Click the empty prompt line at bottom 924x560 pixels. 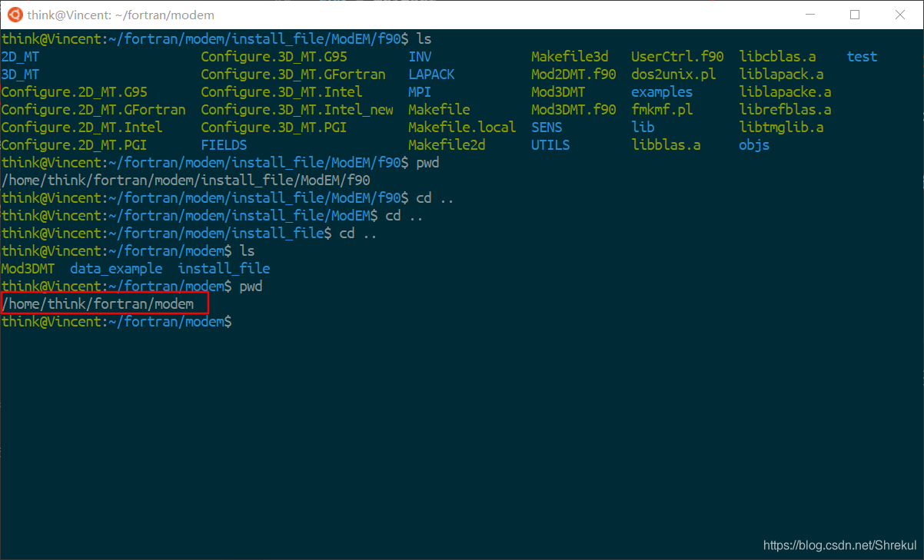(116, 321)
